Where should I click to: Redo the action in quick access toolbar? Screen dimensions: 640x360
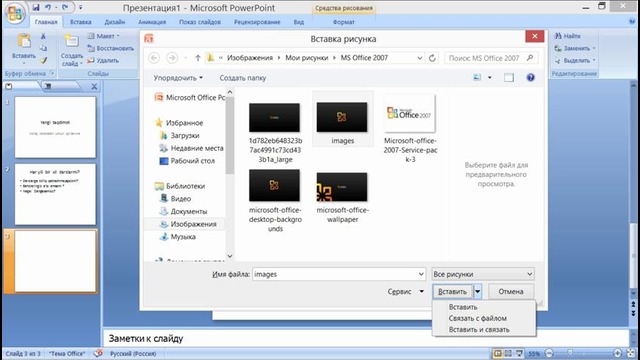[65, 7]
